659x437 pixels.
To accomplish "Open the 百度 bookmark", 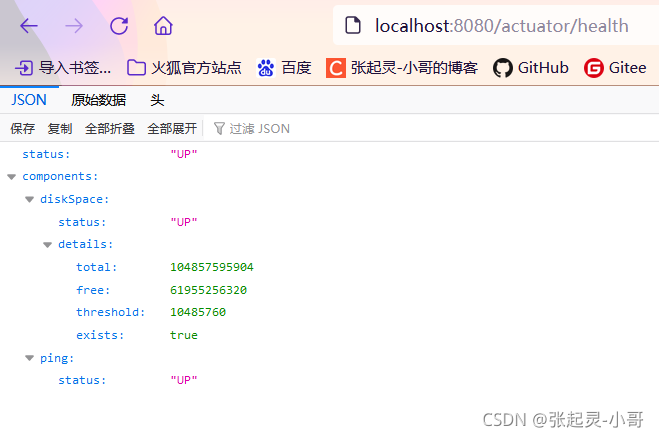I will (x=284, y=68).
